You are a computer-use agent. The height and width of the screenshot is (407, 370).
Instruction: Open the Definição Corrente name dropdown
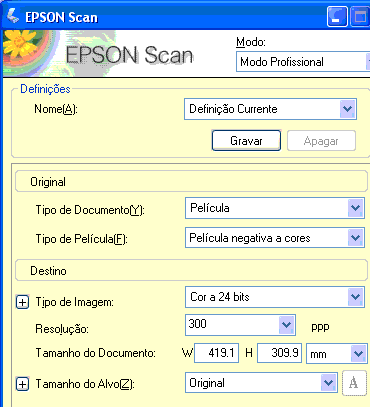click(x=270, y=109)
